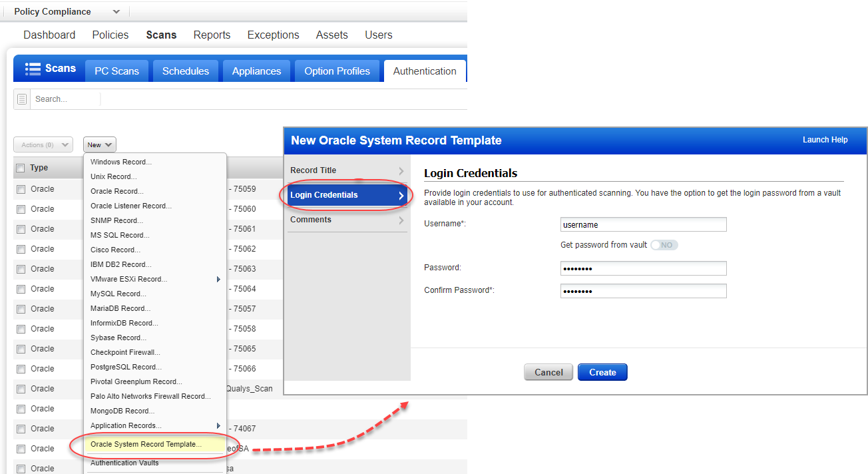Viewport: 868px width, 474px height.
Task: Switch to the PC Scans tab
Action: [x=117, y=71]
